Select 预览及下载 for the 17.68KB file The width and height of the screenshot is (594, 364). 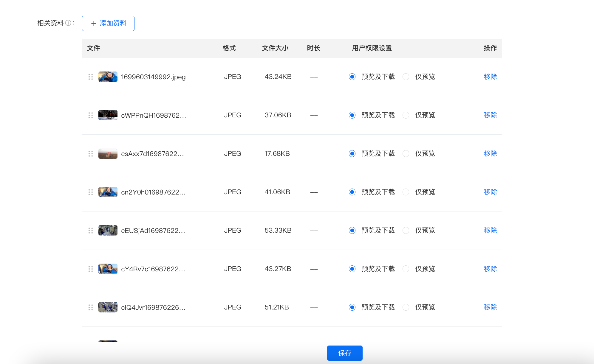[352, 154]
